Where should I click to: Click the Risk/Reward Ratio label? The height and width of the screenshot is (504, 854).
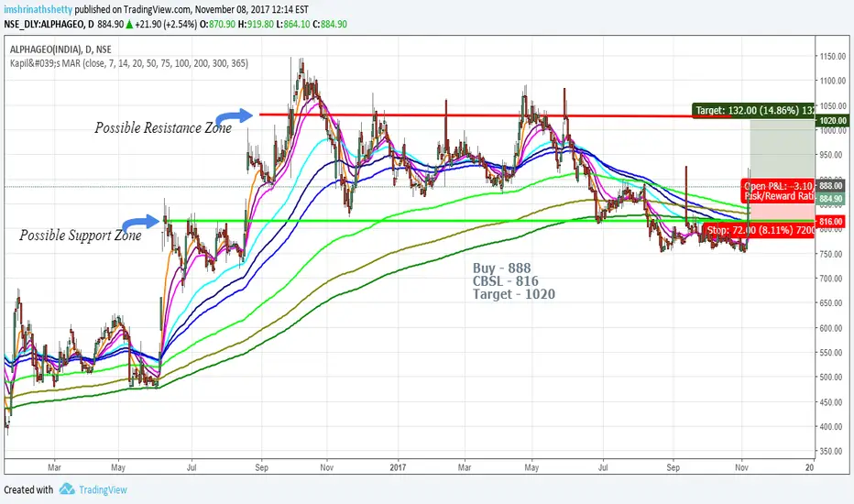pos(779,196)
